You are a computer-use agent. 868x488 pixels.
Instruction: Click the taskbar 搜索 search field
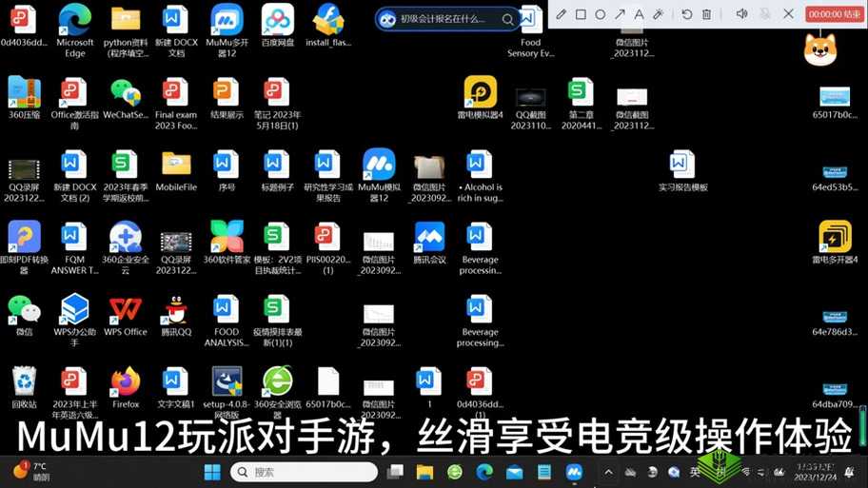tap(304, 472)
